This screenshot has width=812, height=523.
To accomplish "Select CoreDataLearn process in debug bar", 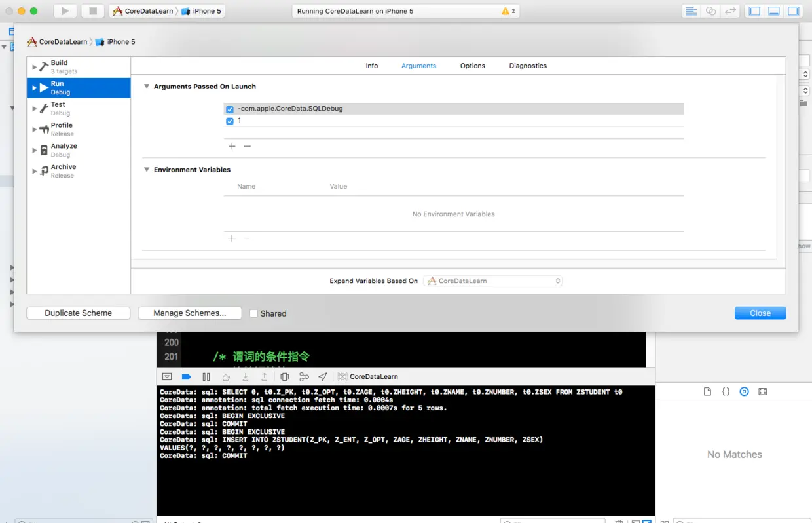I will 368,377.
